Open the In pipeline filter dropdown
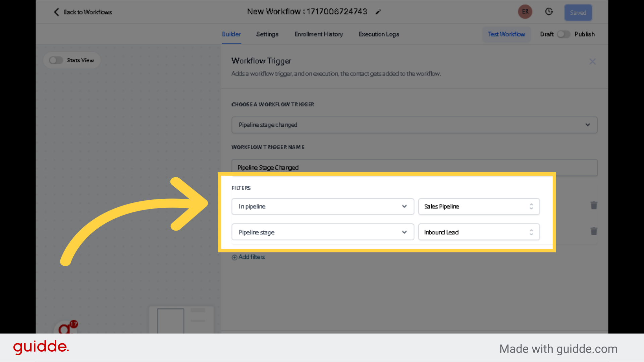The height and width of the screenshot is (362, 644). (x=323, y=206)
